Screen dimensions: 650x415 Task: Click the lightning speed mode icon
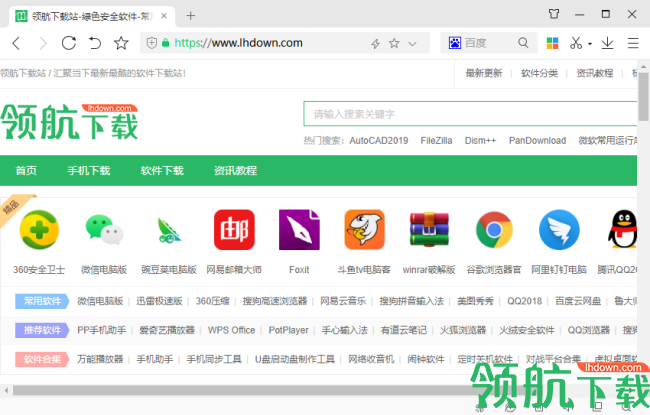376,43
